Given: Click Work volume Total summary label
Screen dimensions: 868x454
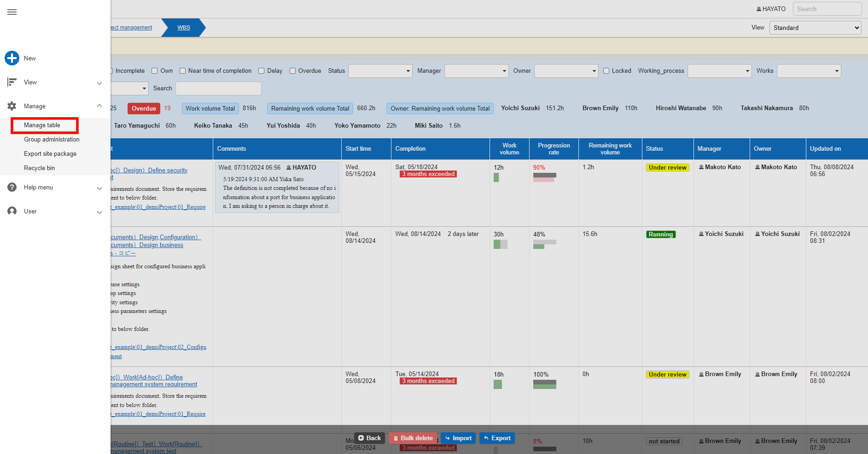Looking at the screenshot, I should point(210,108).
